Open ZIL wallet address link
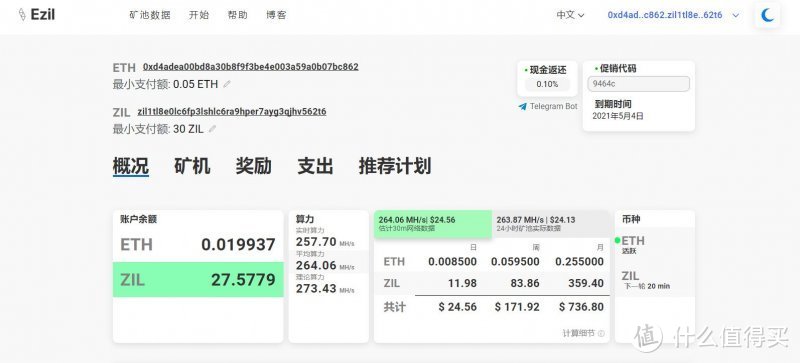This screenshot has height=363, width=800. pos(232,111)
